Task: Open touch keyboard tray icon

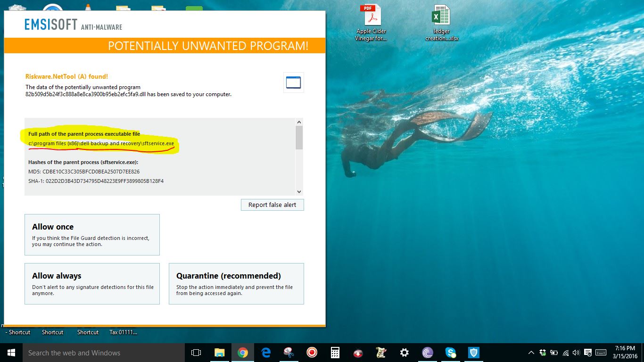Action: pos(601,353)
